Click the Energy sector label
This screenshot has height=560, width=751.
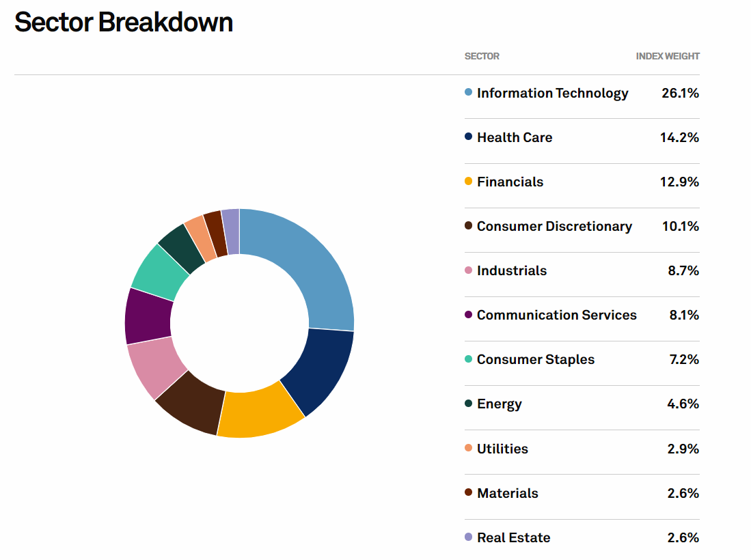click(499, 404)
